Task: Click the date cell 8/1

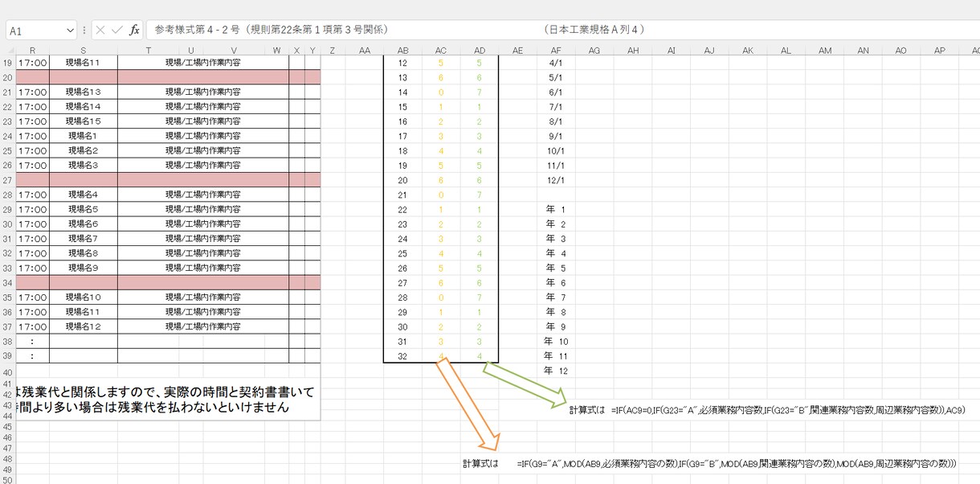Action: tap(555, 121)
